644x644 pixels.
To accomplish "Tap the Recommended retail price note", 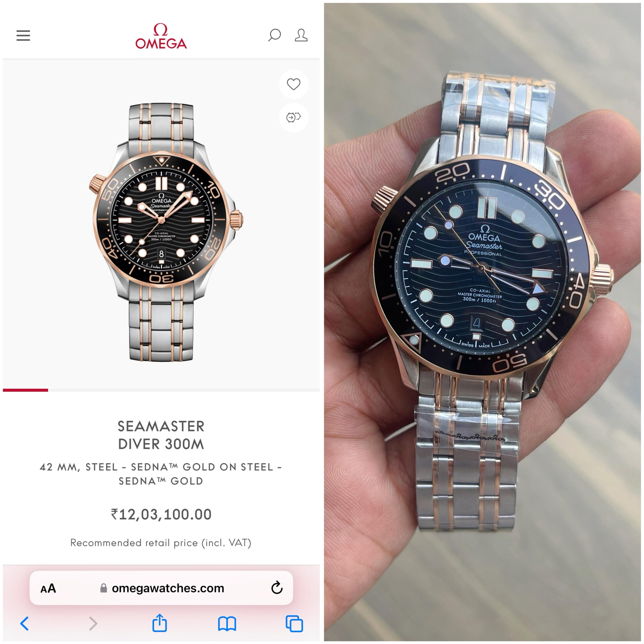I will [x=161, y=543].
